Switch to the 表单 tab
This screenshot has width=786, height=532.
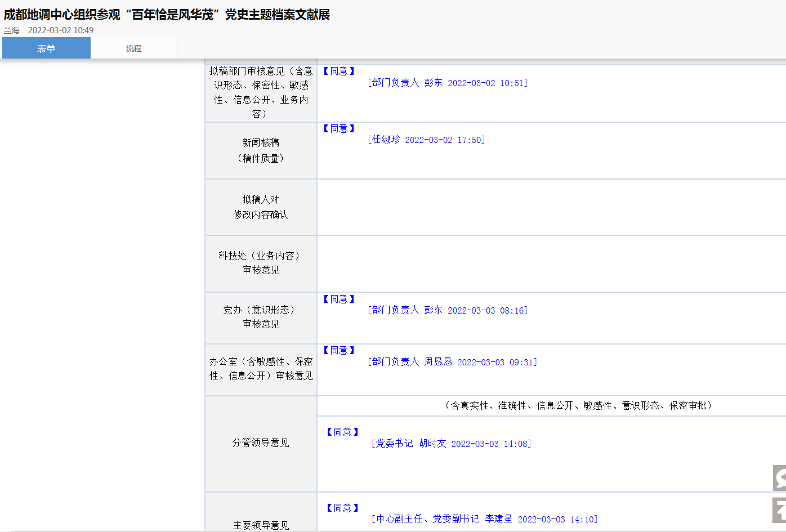coord(46,48)
